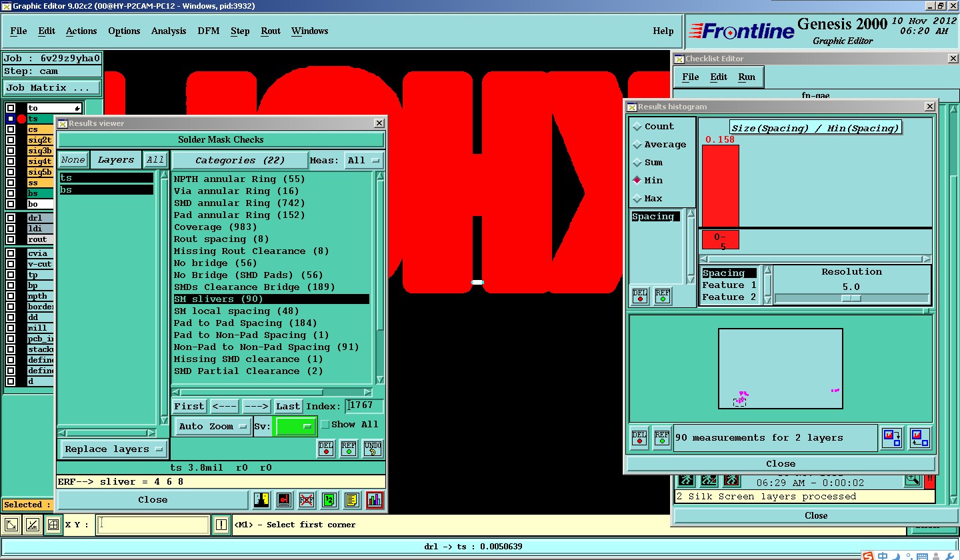Click the crossed-out REF icon
Image resolution: width=960 pixels, height=560 pixels.
pyautogui.click(x=307, y=499)
